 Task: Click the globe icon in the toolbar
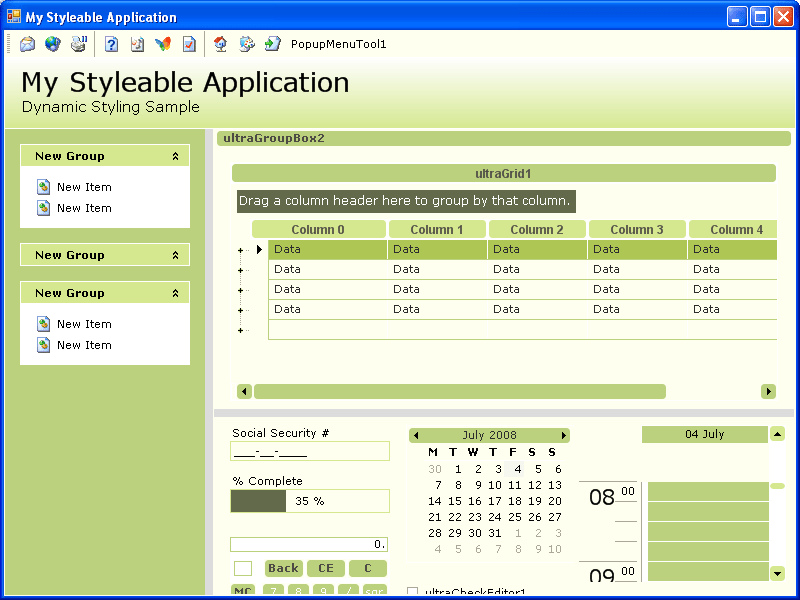coord(52,44)
